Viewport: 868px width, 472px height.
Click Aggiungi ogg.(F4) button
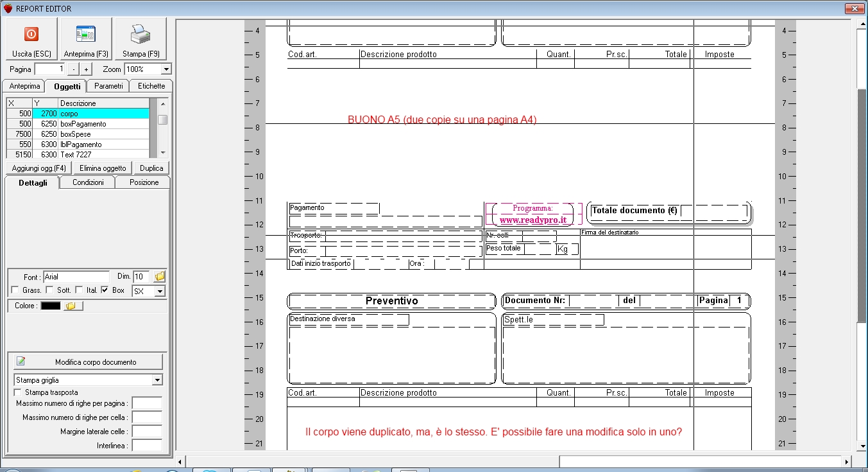tap(38, 168)
